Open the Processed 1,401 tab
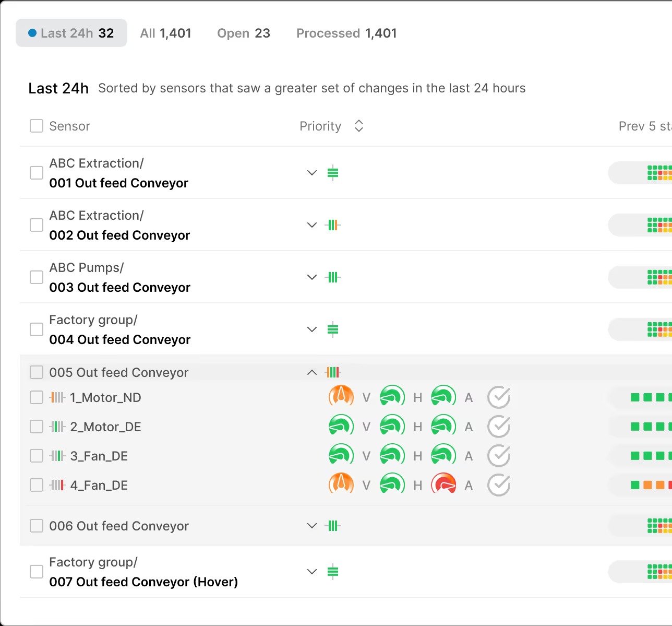The image size is (672, 626). [x=346, y=33]
